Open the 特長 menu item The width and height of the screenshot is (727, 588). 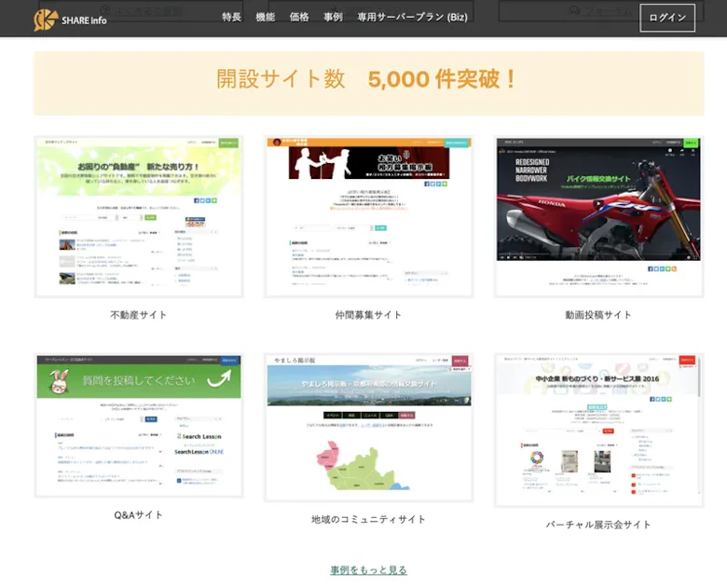click(x=231, y=17)
